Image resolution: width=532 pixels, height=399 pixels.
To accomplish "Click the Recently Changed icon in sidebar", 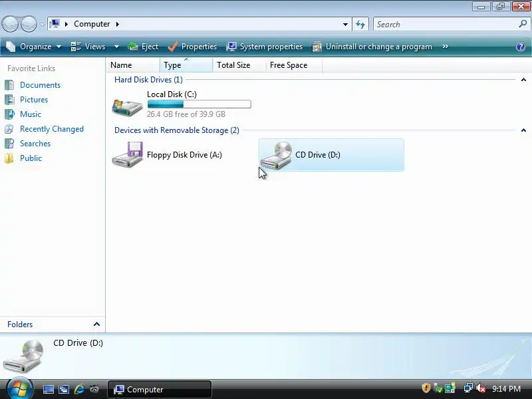I will point(9,129).
